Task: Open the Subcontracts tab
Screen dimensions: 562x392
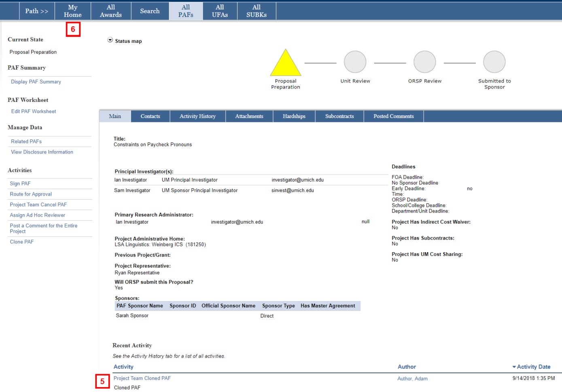Action: (x=339, y=116)
